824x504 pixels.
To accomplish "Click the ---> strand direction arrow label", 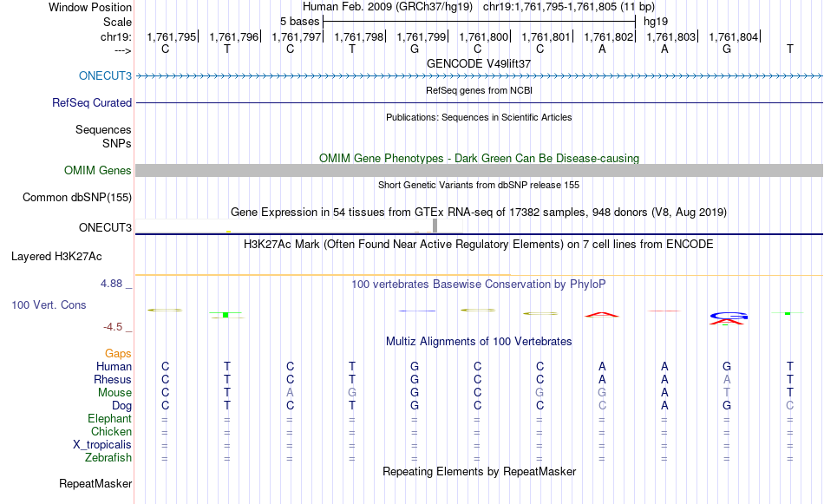I will 123,51.
